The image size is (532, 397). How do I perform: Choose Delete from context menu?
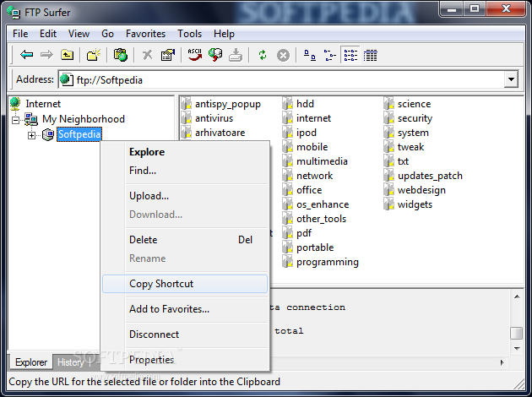[x=185, y=240]
